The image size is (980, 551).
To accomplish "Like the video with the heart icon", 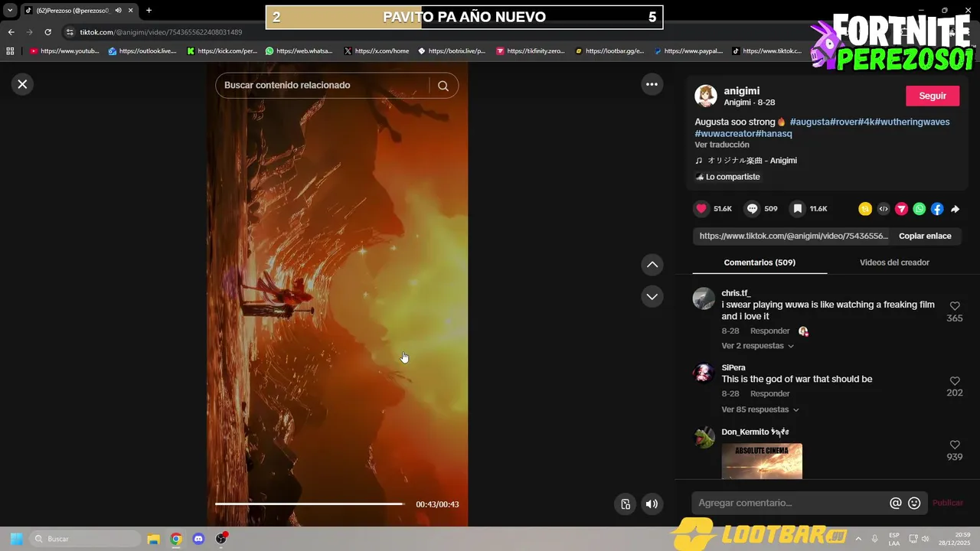I will pos(701,208).
